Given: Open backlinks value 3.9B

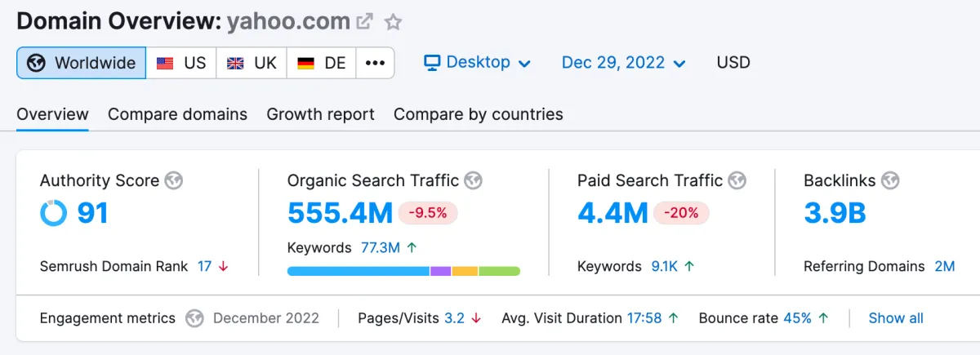Looking at the screenshot, I should point(835,214).
